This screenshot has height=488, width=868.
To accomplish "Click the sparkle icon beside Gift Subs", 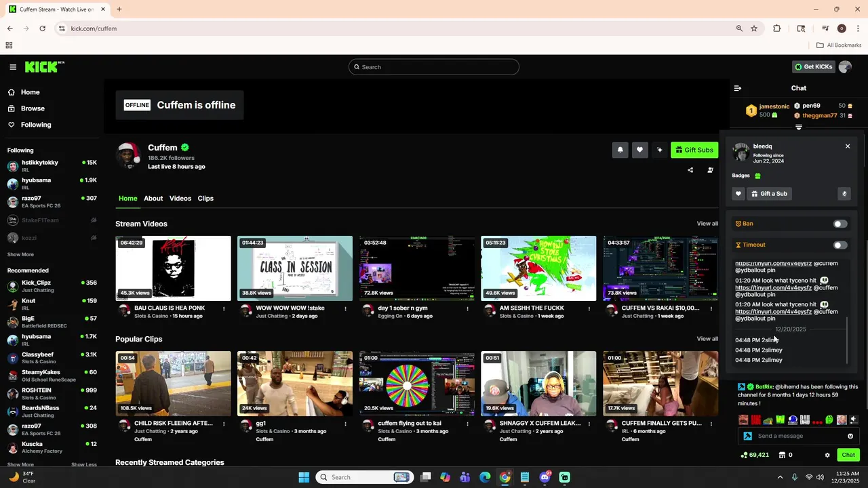I will (x=659, y=150).
